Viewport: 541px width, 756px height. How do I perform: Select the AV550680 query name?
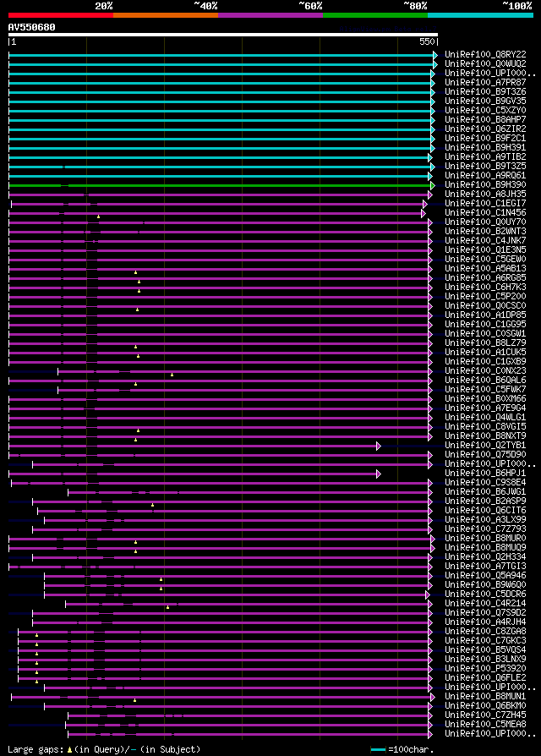click(x=32, y=27)
